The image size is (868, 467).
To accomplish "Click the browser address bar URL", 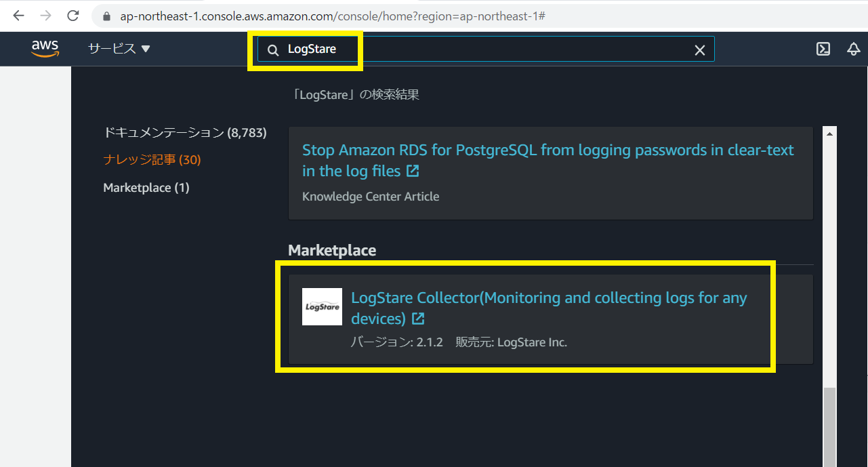I will point(333,16).
